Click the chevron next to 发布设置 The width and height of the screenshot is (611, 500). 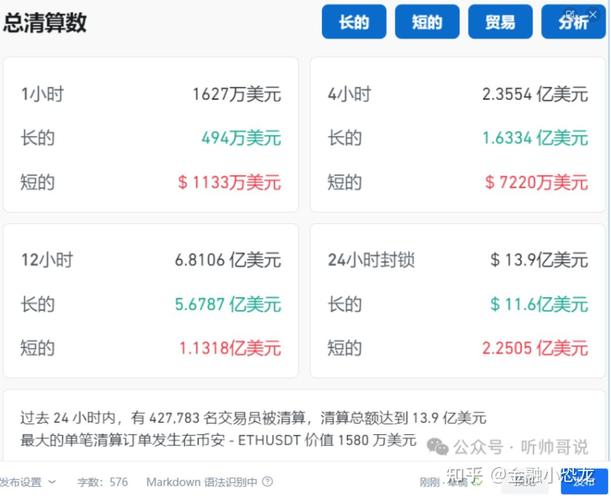tap(52, 482)
